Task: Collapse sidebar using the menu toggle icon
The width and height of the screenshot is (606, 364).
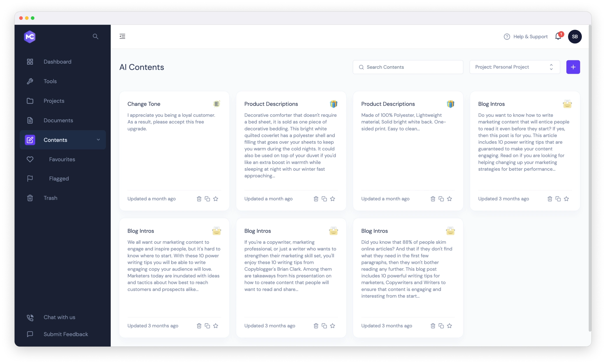Action: 122,36
